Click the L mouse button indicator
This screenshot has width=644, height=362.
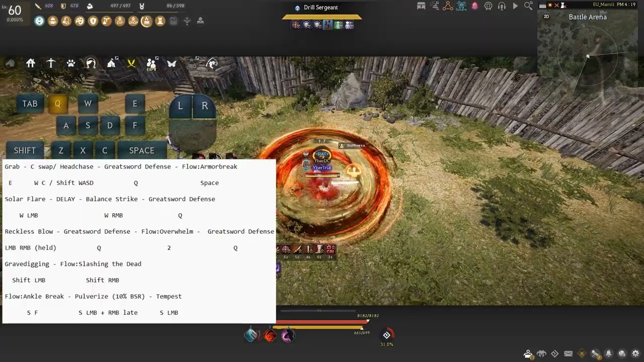pyautogui.click(x=180, y=106)
